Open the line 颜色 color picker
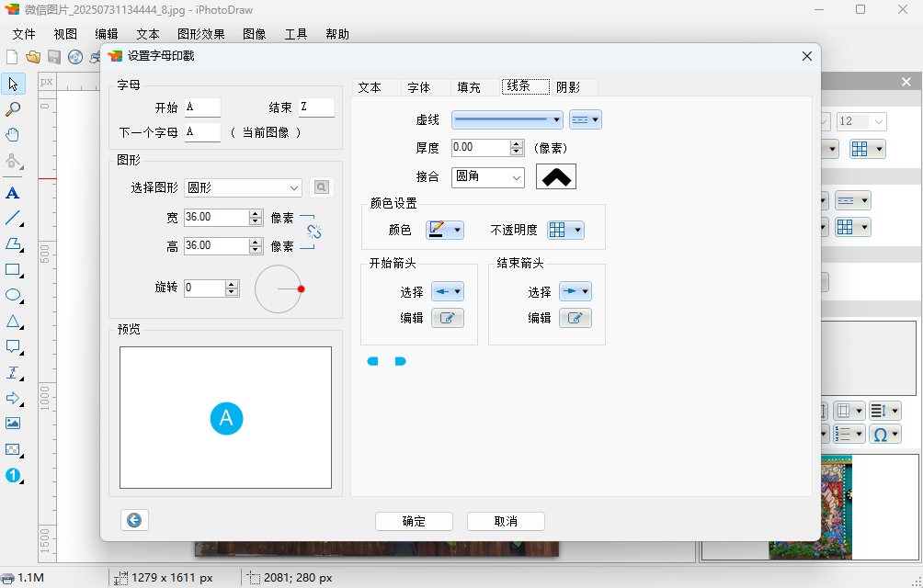Viewport: 923px width, 588px height. (445, 230)
